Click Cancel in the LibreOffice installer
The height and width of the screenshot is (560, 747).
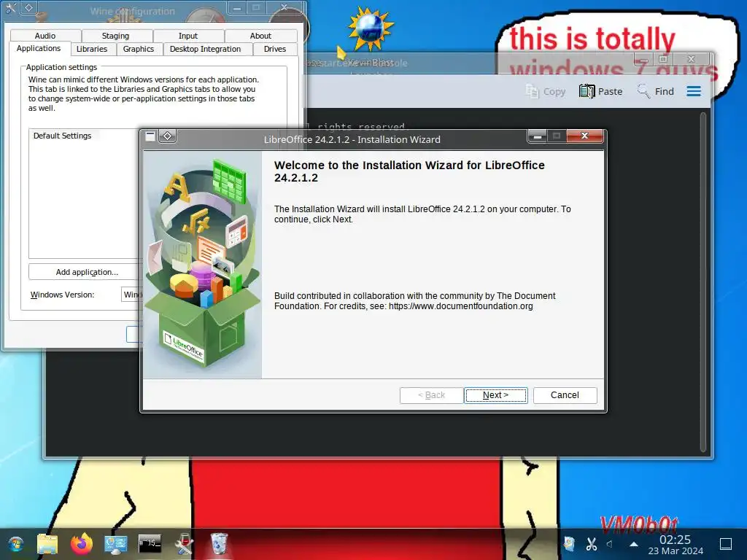(565, 395)
